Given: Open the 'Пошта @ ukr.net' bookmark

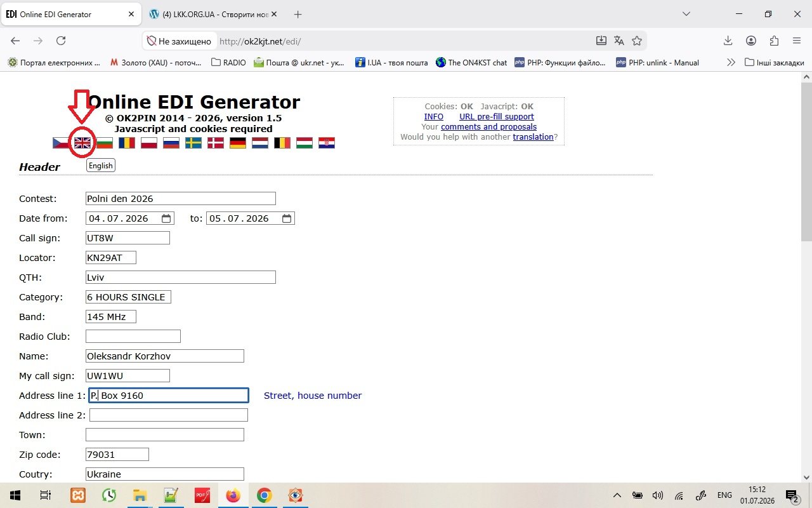Looking at the screenshot, I should point(299,62).
